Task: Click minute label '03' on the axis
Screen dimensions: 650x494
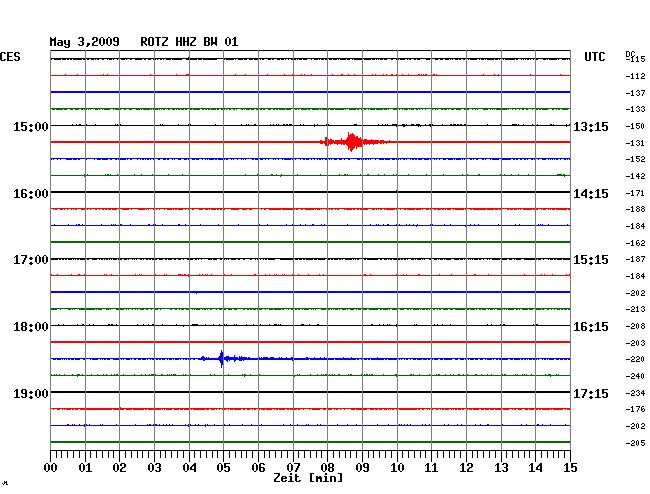Action: [154, 468]
